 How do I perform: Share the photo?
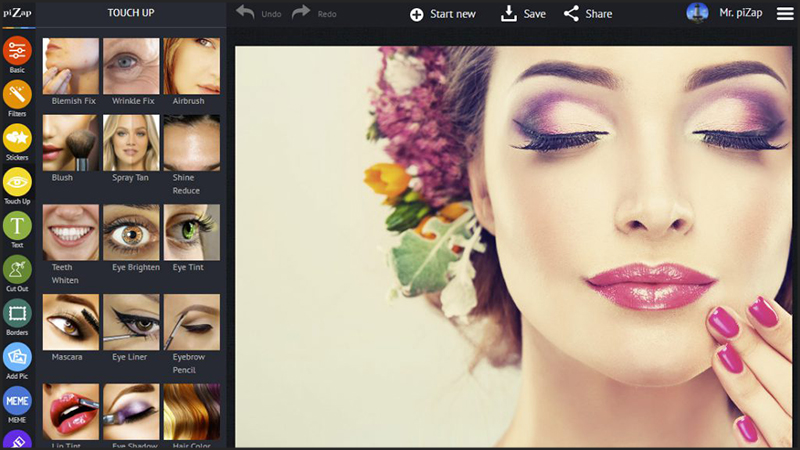point(587,14)
